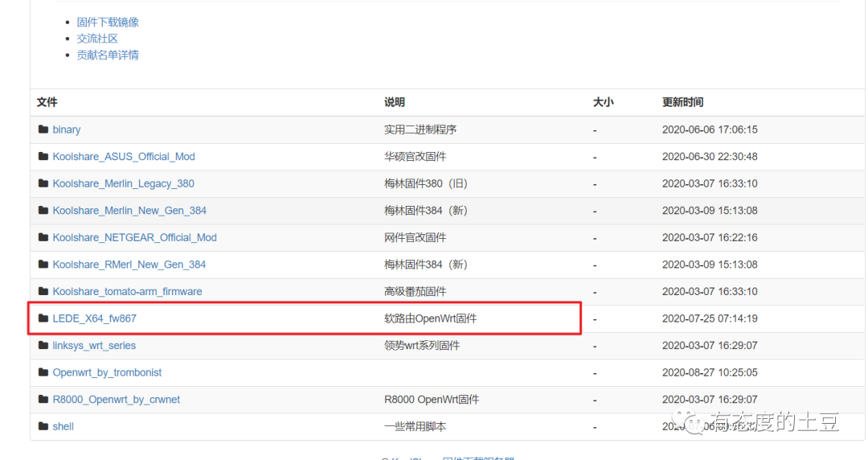Screen dimensions: 868x460
Task: Open Koolshare_tomato-arm_firmware folder link
Action: point(127,291)
